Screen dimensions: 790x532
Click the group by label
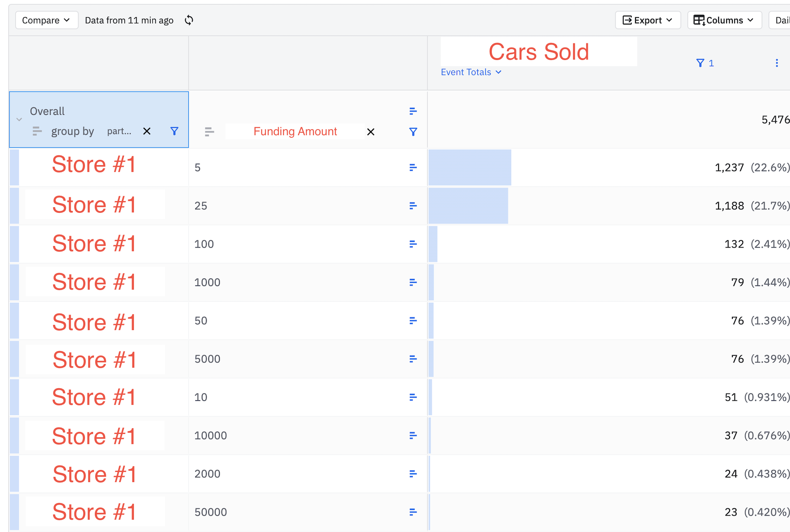72,131
